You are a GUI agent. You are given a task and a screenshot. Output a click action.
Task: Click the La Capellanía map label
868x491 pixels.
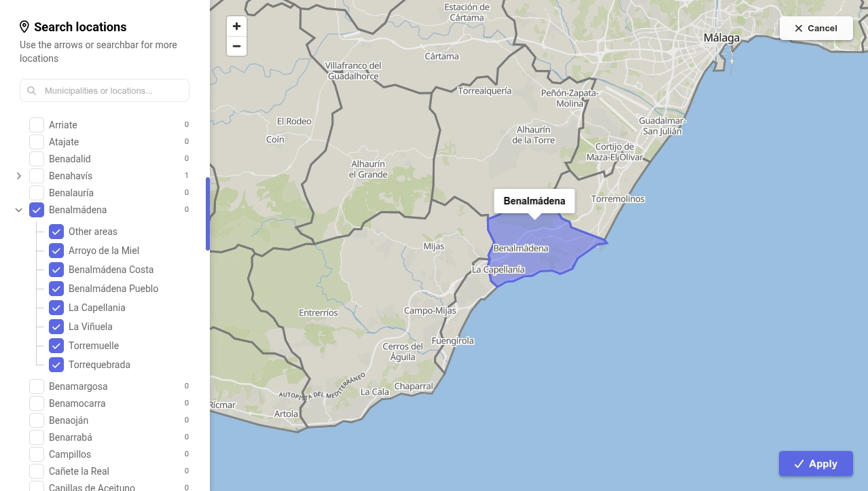(499, 270)
